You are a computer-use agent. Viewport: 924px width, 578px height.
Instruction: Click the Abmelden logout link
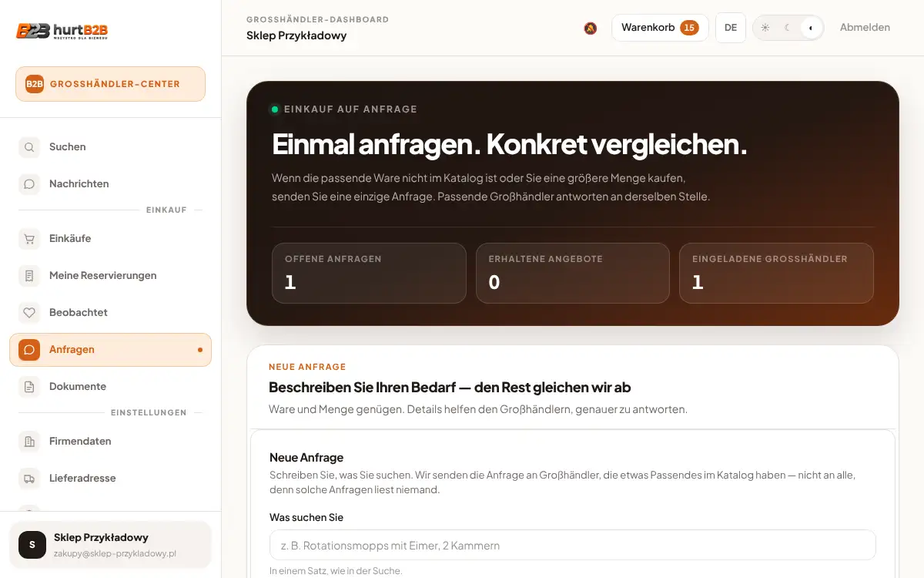[865, 28]
